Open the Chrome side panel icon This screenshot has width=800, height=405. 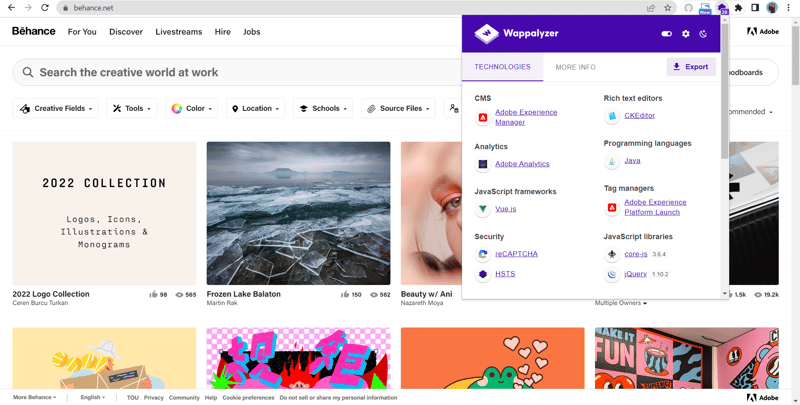[755, 8]
